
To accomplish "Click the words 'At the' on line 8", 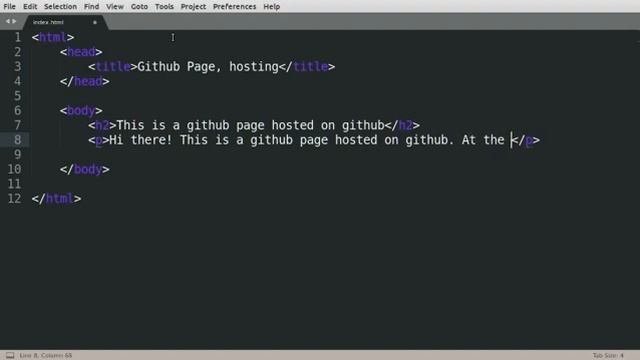I will (x=483, y=140).
